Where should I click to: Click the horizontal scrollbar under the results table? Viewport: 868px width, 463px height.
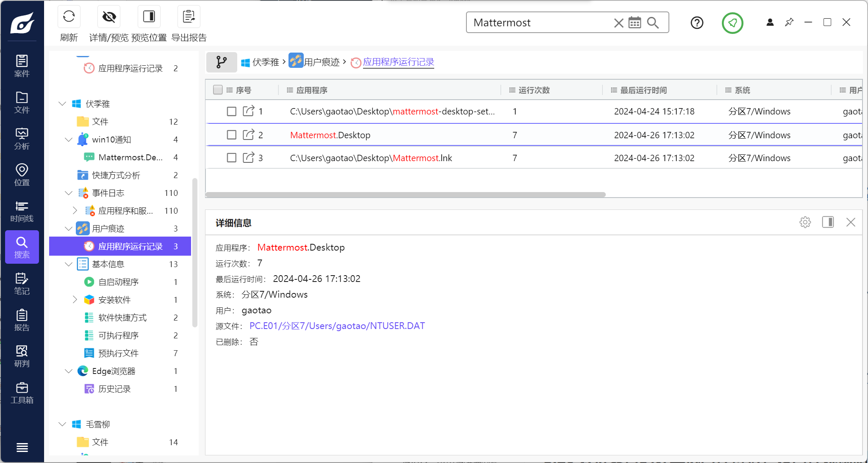405,195
